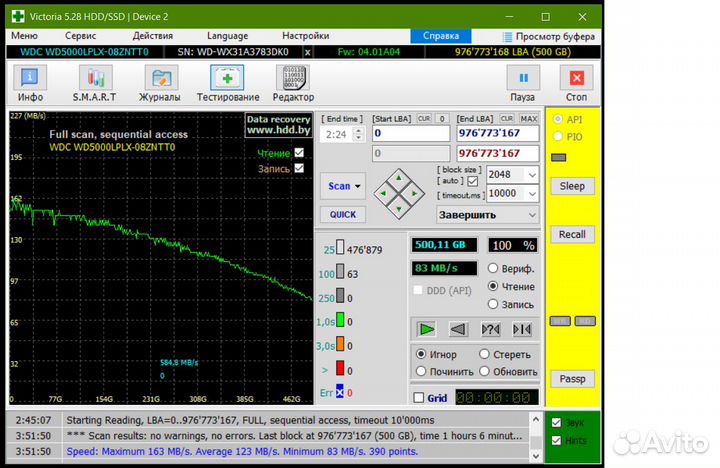
Task: Click the MAX button beside End LBA
Action: click(529, 118)
